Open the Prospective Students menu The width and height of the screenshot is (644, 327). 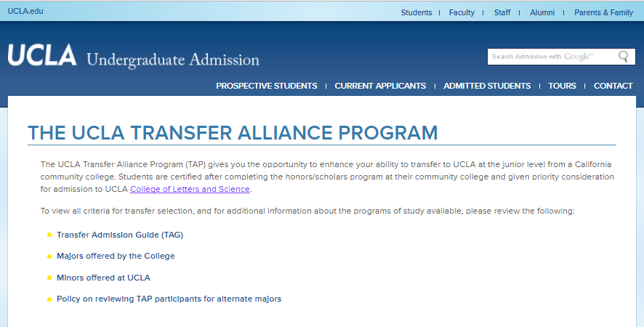(x=267, y=86)
